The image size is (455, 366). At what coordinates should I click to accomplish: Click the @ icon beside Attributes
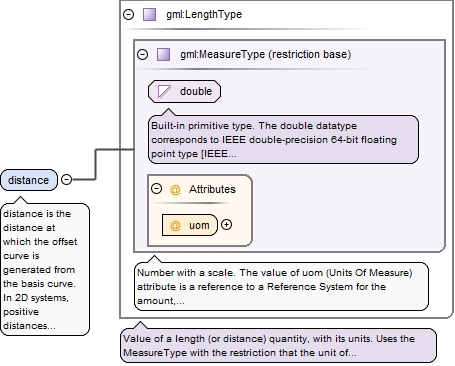175,189
